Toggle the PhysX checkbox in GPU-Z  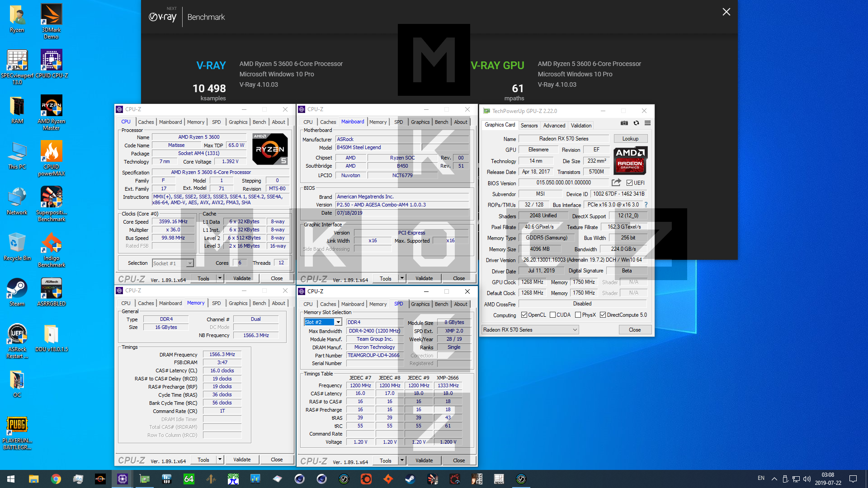(578, 315)
